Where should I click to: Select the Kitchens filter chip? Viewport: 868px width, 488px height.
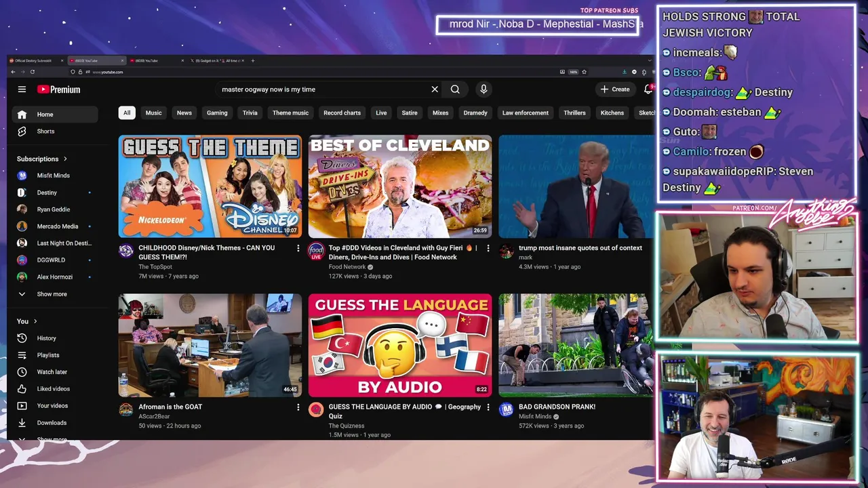tap(612, 113)
